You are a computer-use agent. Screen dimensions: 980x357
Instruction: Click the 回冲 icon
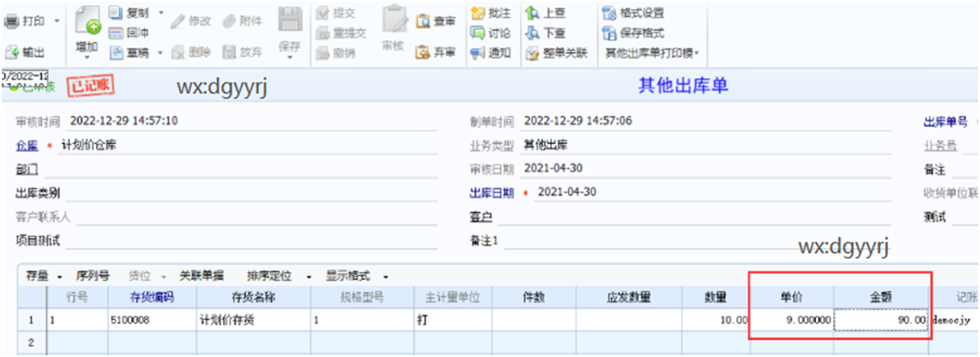point(116,32)
